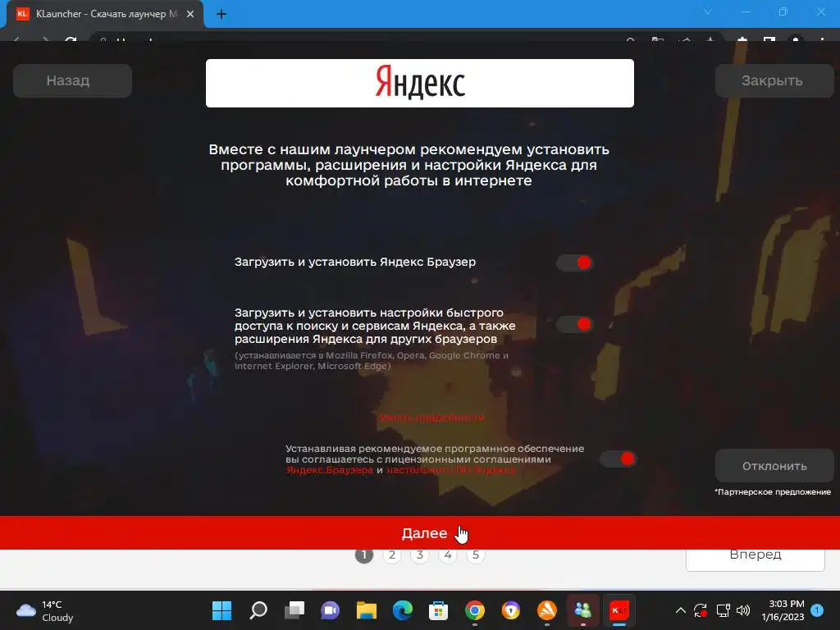
Task: Open Яндекс.Браузера license link
Action: tap(330, 470)
